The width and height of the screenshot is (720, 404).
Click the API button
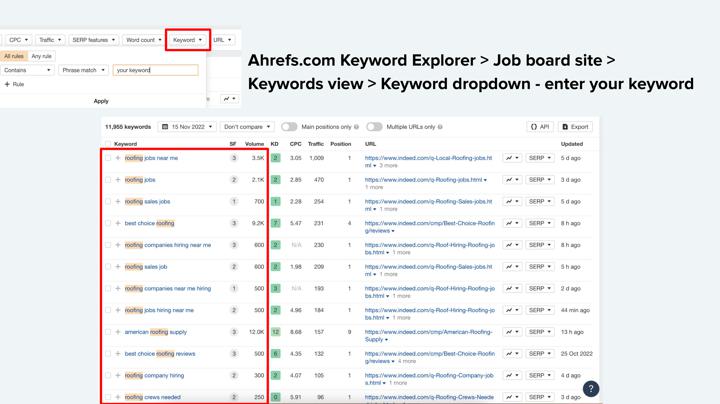click(x=540, y=127)
